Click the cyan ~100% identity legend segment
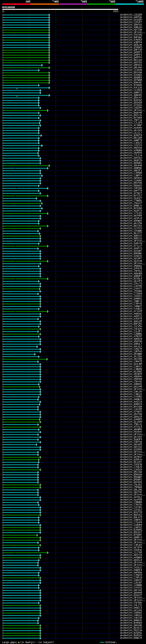Screen dimensions: 146x644 point(130,4)
